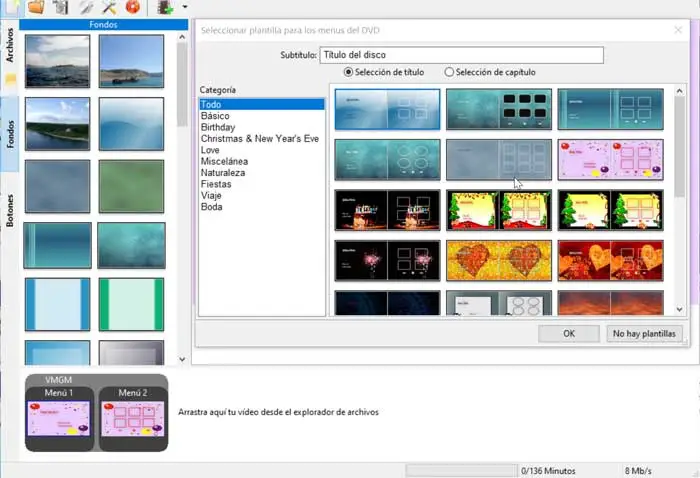Choose the 'Selección de capítulo' option
Image resolution: width=700 pixels, height=478 pixels.
449,72
